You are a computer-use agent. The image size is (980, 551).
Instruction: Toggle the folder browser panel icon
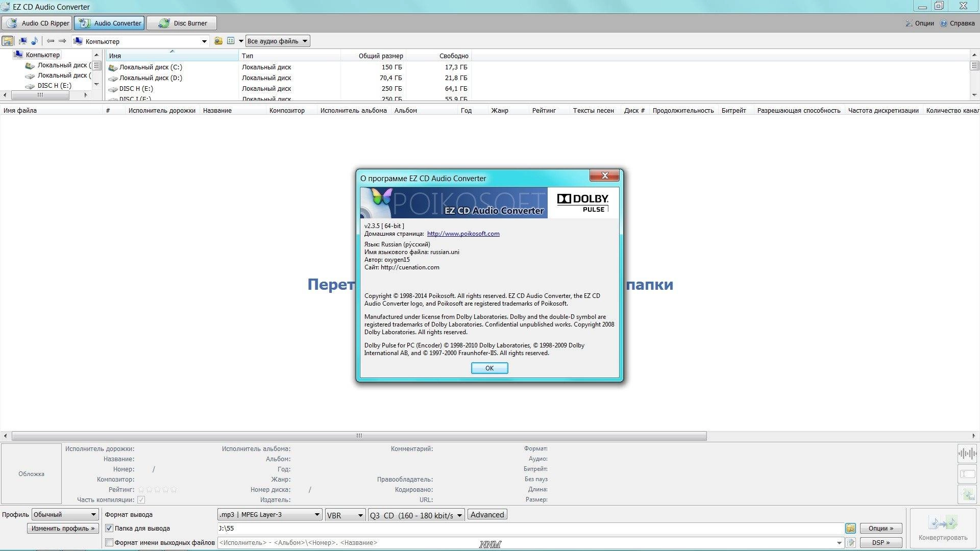click(8, 41)
